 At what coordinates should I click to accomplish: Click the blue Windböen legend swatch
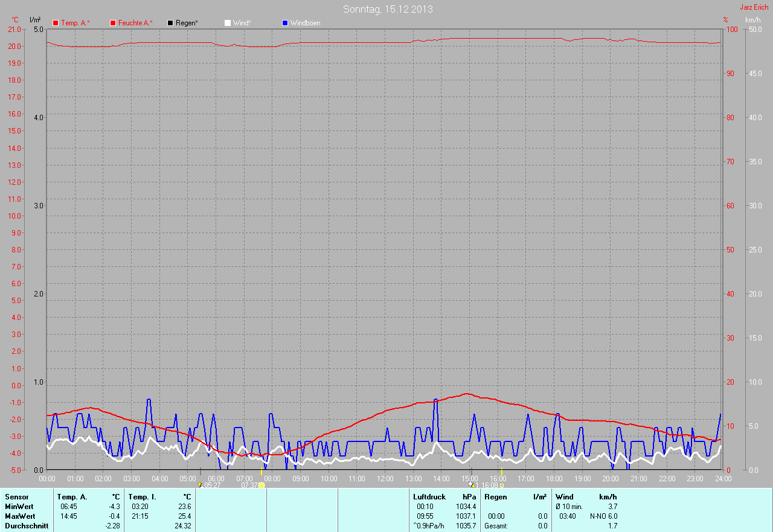click(285, 23)
